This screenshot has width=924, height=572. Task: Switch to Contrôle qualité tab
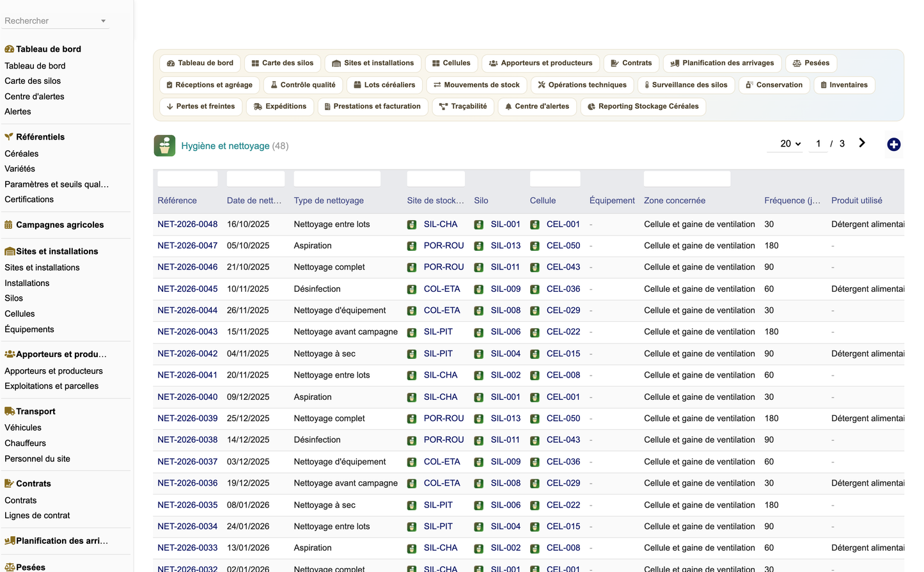pyautogui.click(x=302, y=85)
